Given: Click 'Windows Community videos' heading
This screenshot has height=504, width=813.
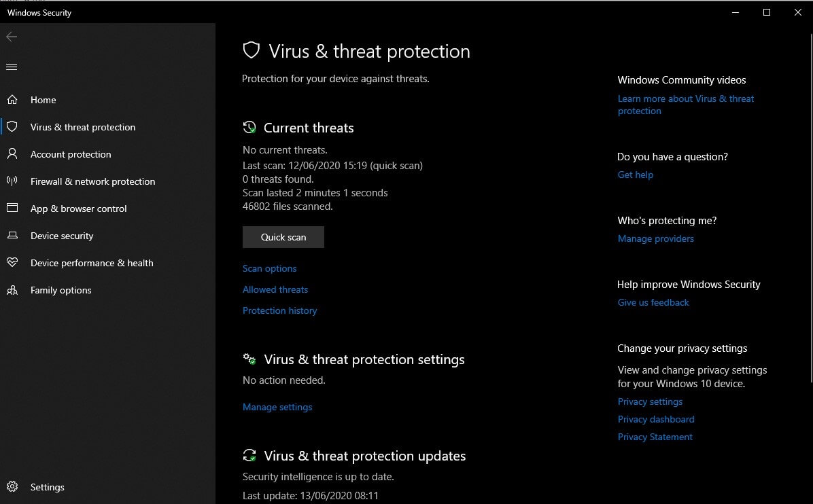Looking at the screenshot, I should [681, 79].
